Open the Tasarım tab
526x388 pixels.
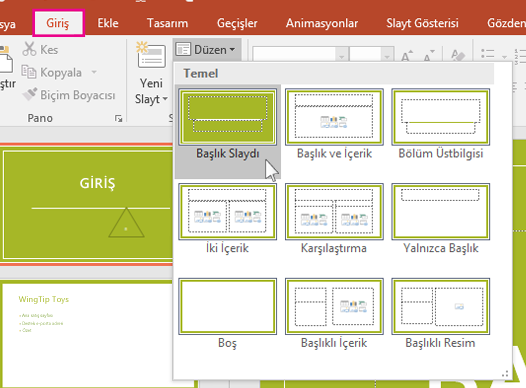click(167, 23)
